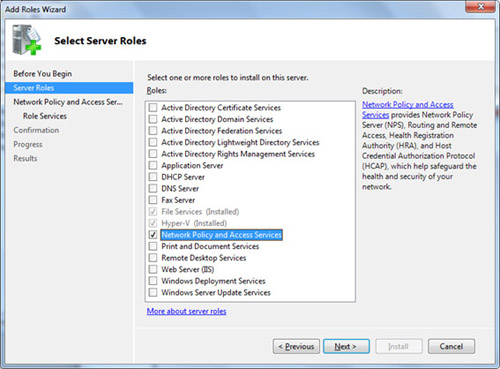Open Network Policy and Access Ser... step
Image resolution: width=500 pixels, height=369 pixels.
point(68,102)
